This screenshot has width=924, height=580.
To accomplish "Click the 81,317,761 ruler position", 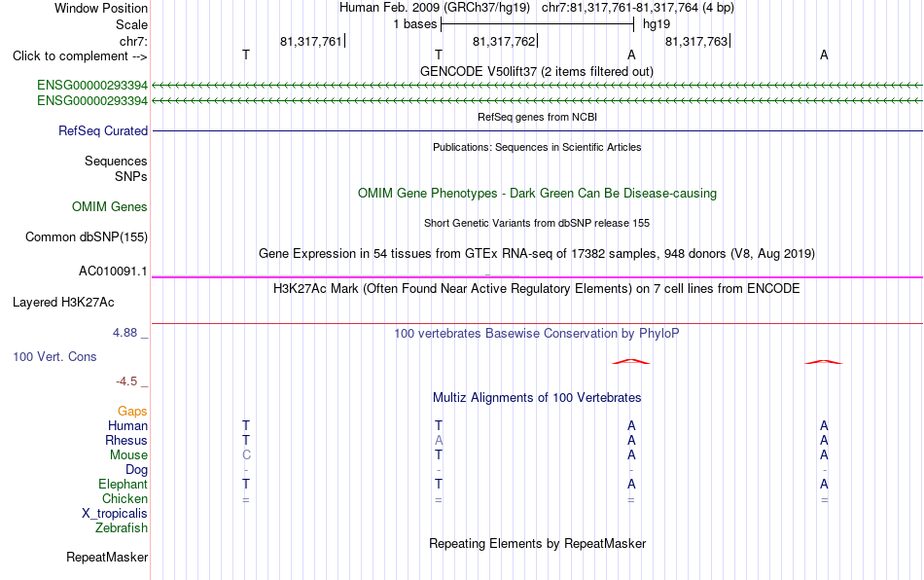I will tap(311, 41).
